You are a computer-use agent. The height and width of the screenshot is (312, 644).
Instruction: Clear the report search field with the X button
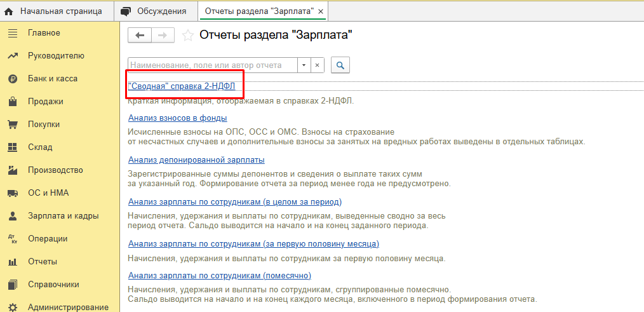click(317, 65)
